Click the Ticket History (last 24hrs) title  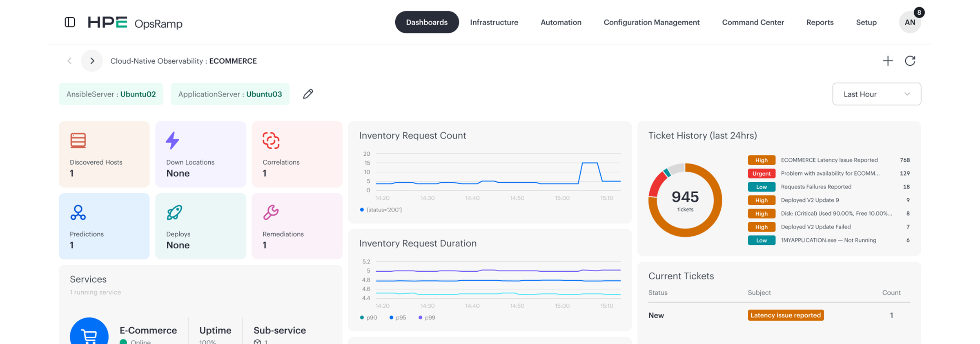[x=703, y=135]
